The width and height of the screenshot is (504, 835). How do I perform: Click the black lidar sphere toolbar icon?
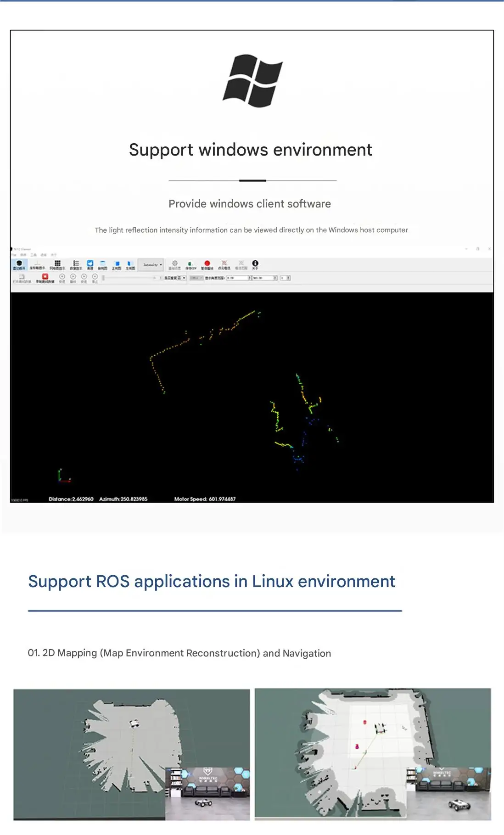(x=19, y=265)
